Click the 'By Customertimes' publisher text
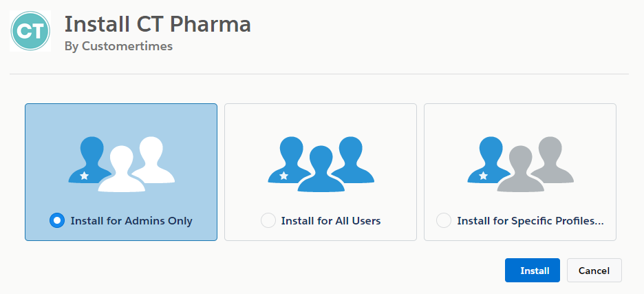 [118, 47]
